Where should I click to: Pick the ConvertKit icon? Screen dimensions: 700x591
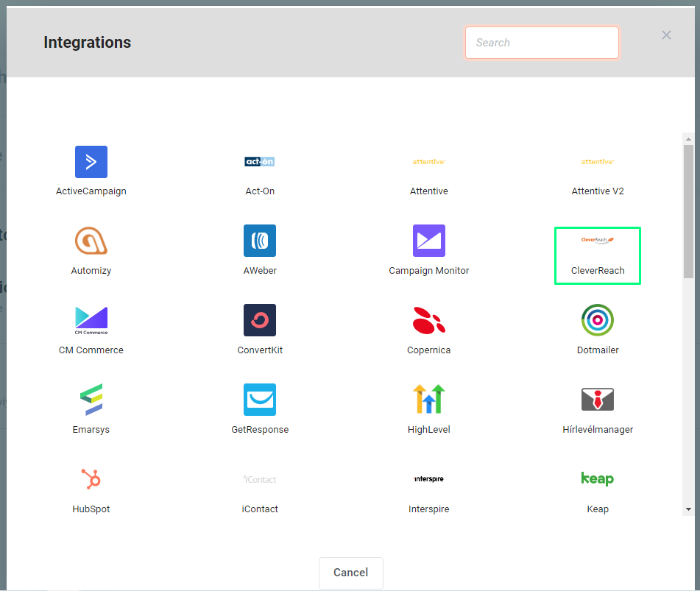260,320
